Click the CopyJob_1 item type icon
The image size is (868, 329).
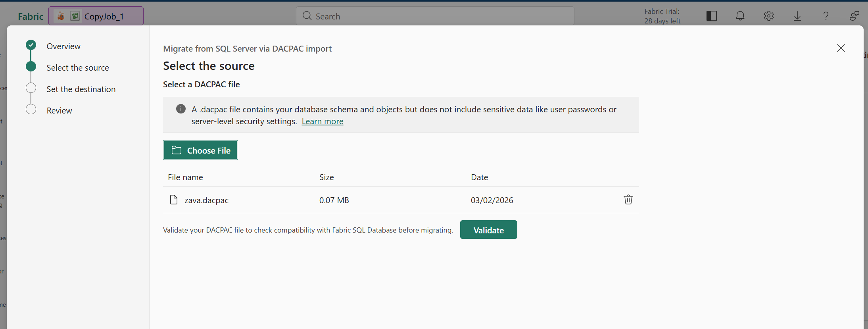[75, 16]
